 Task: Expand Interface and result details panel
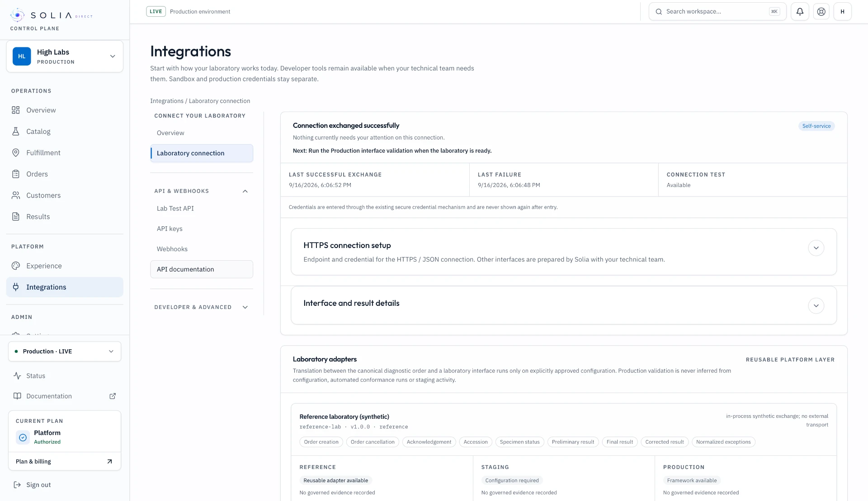tap(816, 306)
